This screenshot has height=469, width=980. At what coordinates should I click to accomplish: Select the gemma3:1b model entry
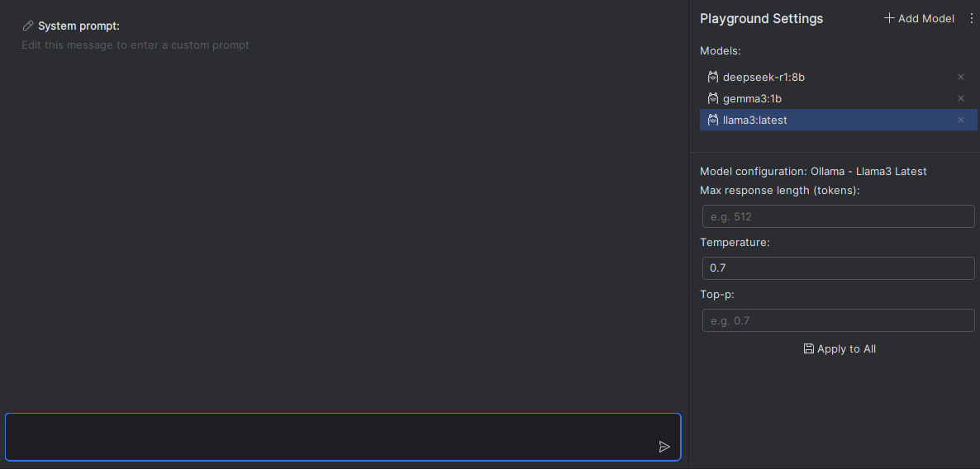tap(752, 98)
